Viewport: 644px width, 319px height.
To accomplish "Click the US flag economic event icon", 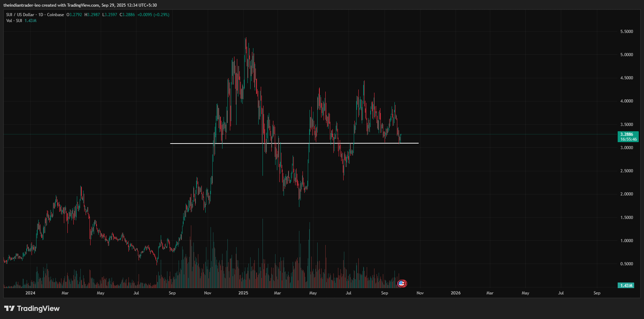I will pos(402,283).
